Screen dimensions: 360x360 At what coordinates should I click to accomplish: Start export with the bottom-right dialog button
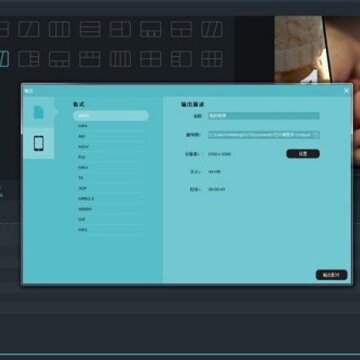pyautogui.click(x=331, y=275)
